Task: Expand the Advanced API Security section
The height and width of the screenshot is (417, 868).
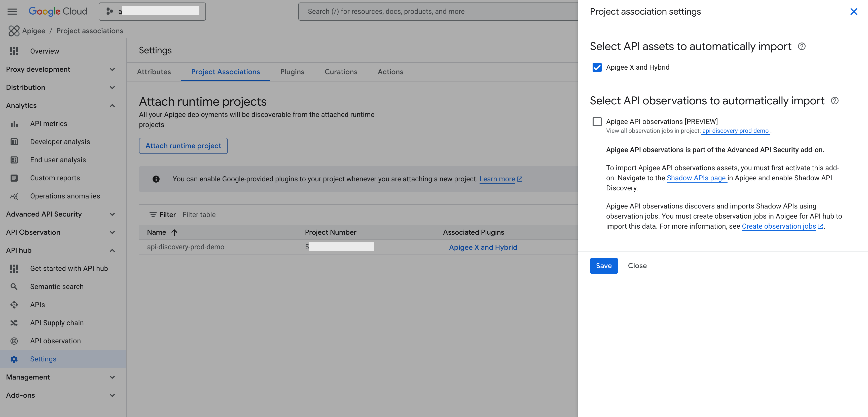Action: point(113,214)
